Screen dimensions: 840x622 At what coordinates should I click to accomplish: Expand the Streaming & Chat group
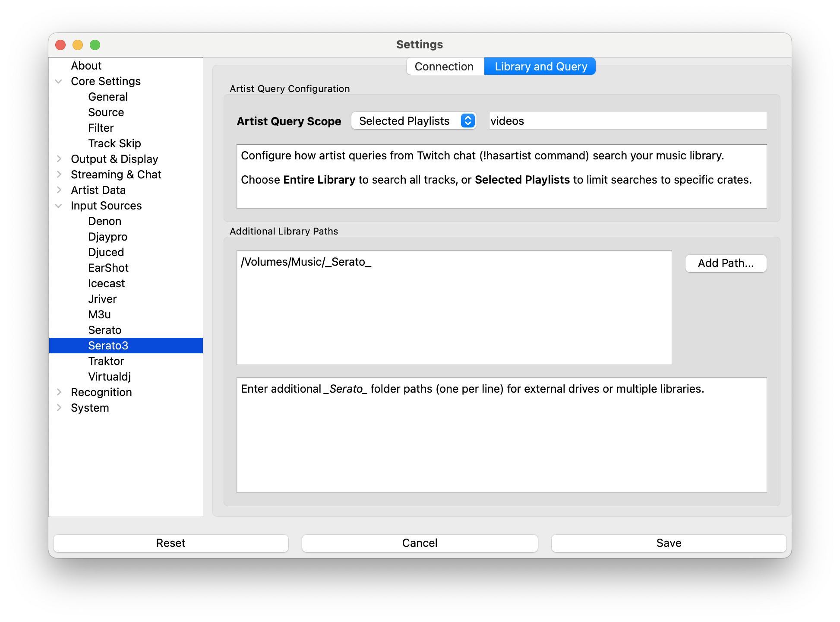pos(59,175)
